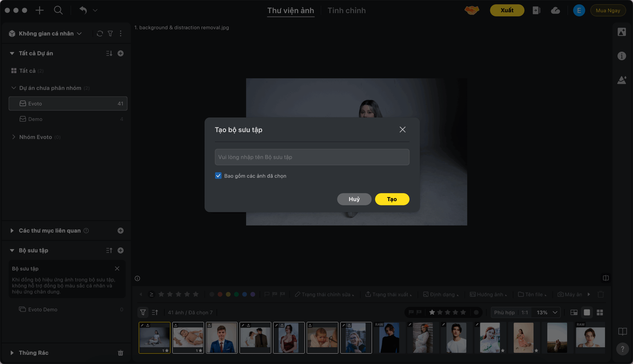Screen dimensions: 633x364
Task: Open the info panel icon on right sidebar
Action: tap(621, 56)
